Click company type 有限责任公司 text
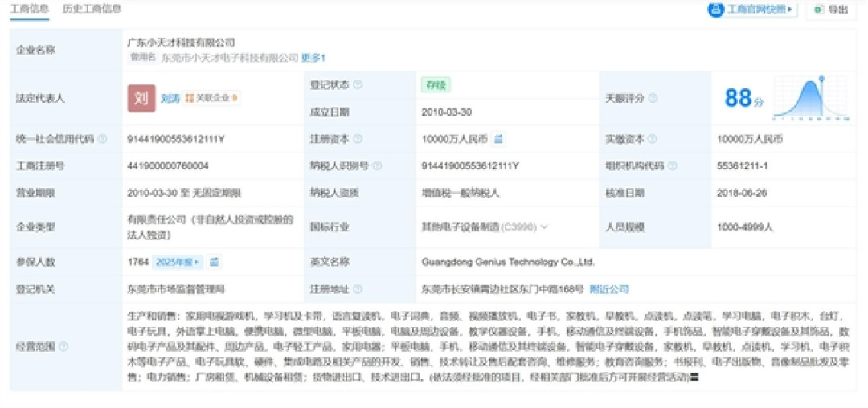This screenshot has height=408, width=868. [x=211, y=226]
